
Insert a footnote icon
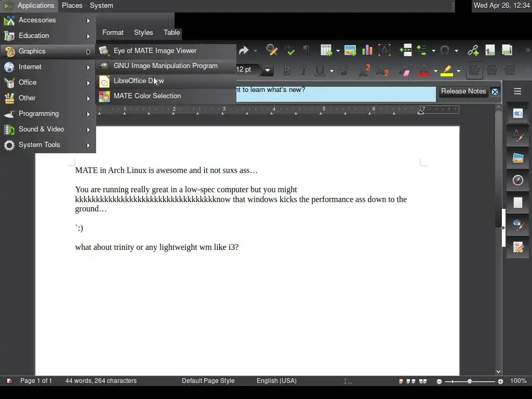[x=490, y=50]
